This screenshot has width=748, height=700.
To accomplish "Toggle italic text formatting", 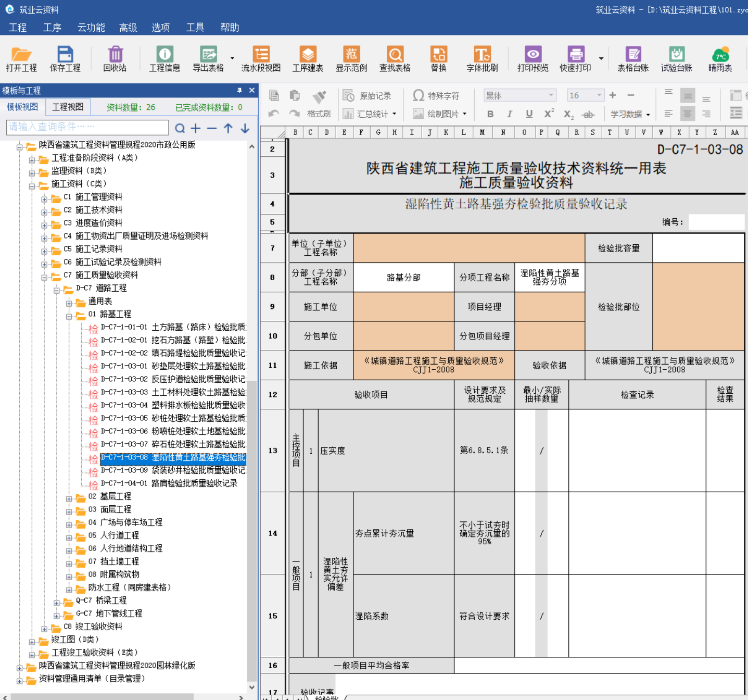I will (510, 114).
